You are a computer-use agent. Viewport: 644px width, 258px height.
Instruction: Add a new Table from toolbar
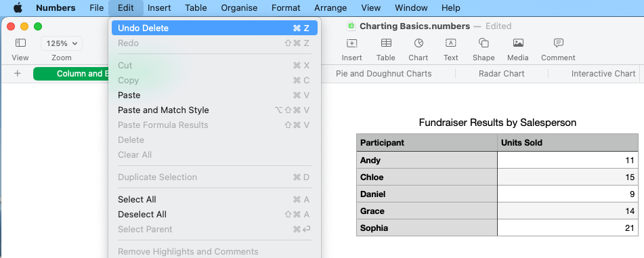[x=386, y=43]
